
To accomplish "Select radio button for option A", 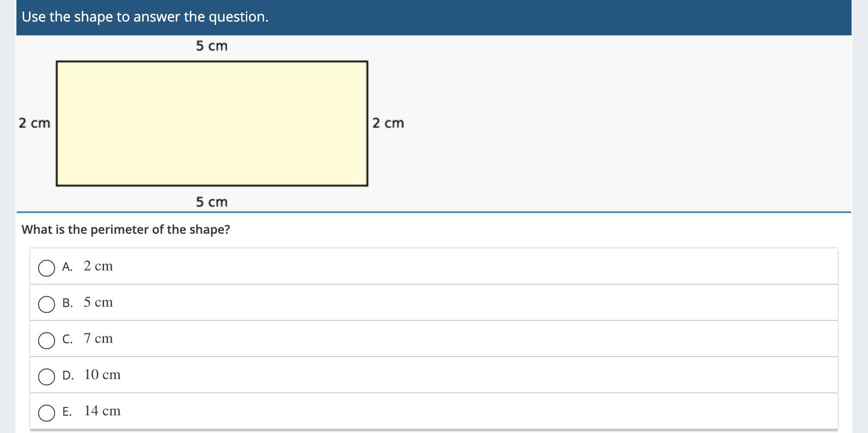I will tap(47, 268).
